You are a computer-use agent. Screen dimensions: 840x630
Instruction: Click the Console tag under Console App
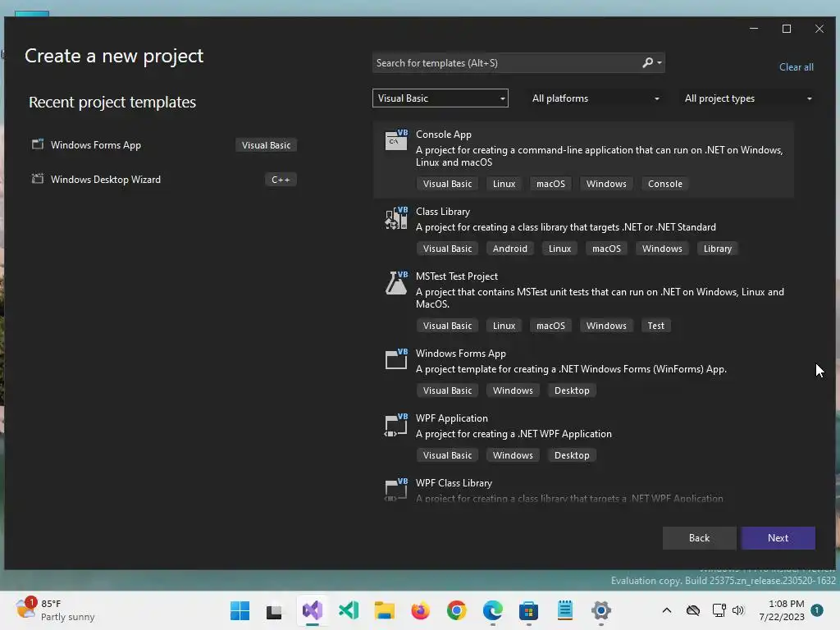[664, 184]
